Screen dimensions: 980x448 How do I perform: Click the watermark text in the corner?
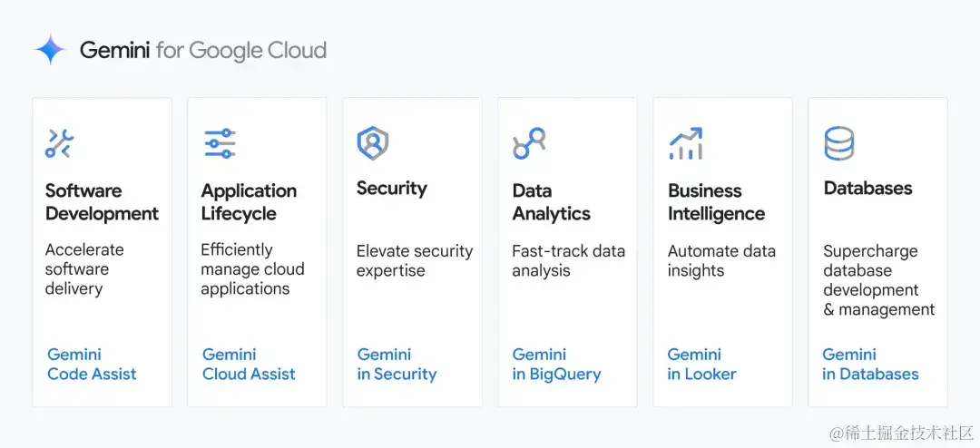point(901,432)
